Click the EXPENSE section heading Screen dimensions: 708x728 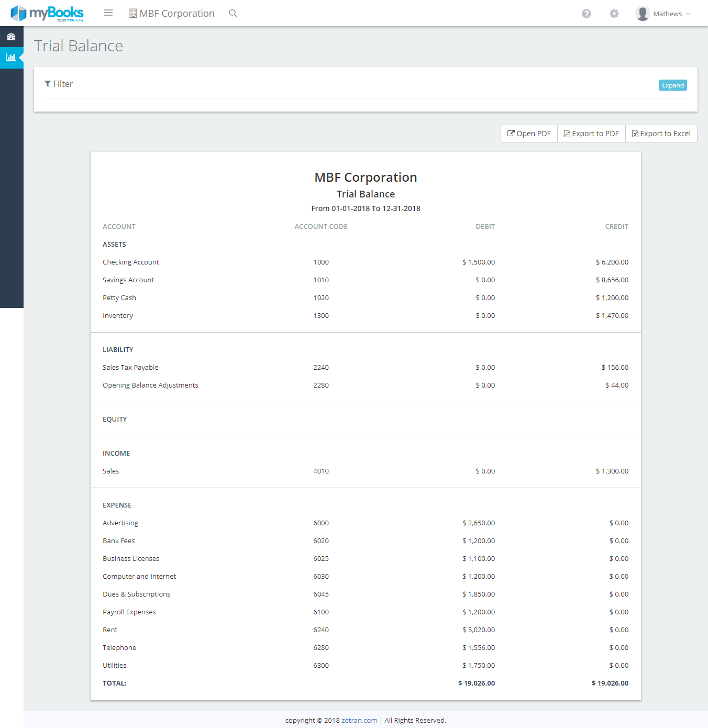(117, 505)
